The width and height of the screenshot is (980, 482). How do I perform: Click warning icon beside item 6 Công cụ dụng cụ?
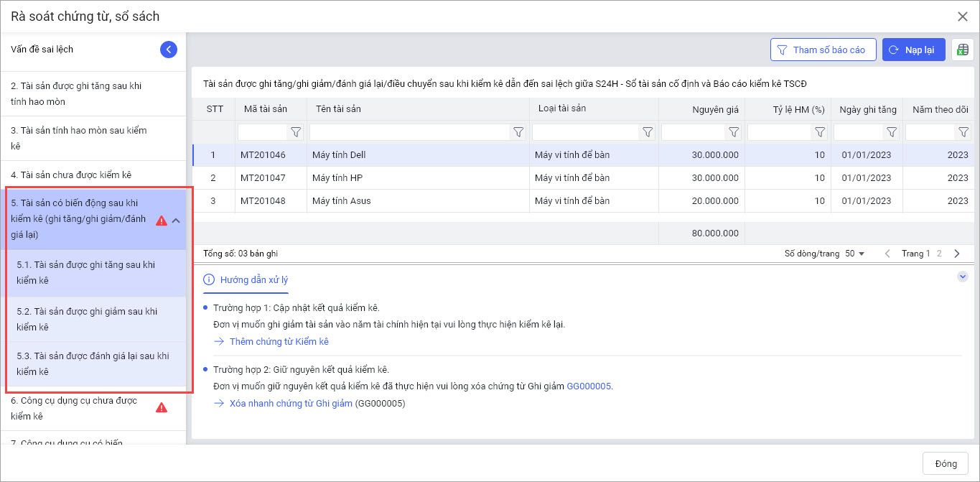[162, 408]
